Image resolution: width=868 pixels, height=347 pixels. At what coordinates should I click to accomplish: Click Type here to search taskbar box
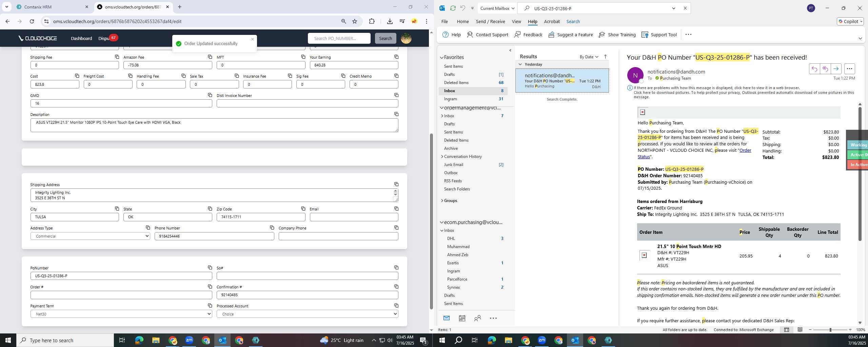click(65, 340)
